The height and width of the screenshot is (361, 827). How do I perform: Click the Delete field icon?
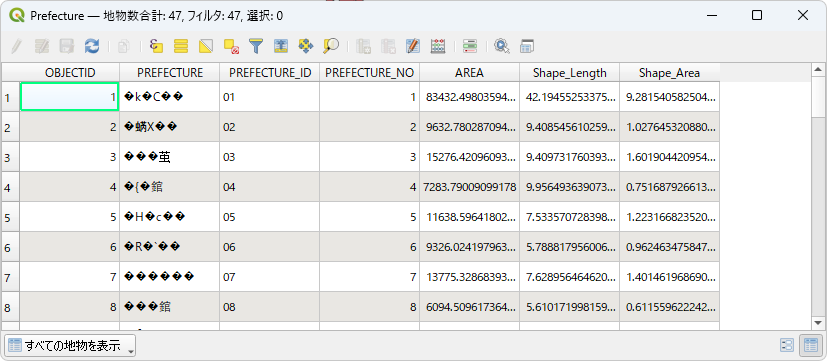tap(388, 46)
